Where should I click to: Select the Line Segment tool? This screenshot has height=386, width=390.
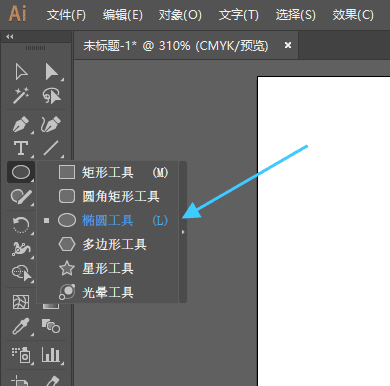click(51, 148)
